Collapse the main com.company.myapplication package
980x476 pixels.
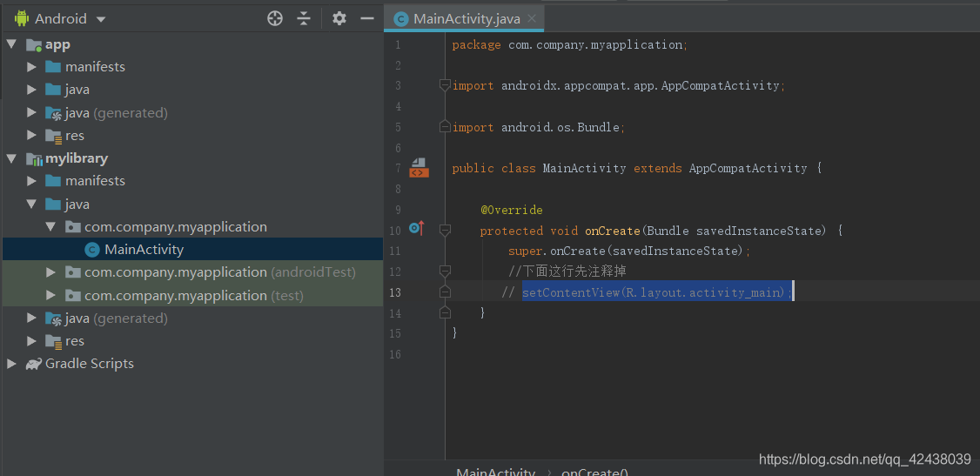pyautogui.click(x=51, y=227)
